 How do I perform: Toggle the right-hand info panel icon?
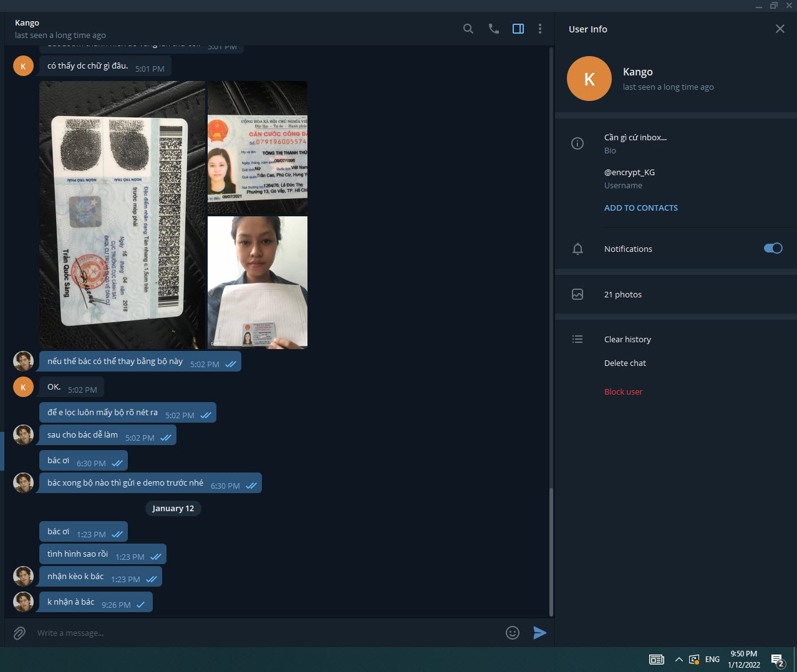click(518, 29)
